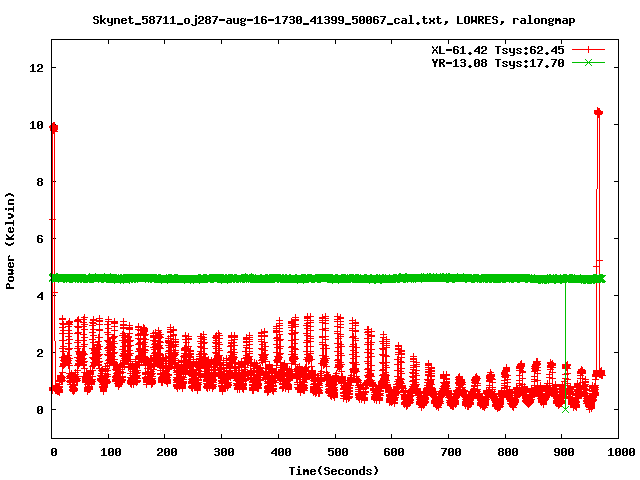Click the y-axis tick label 10
Image resolution: width=640 pixels, height=480 pixels.
[36, 125]
